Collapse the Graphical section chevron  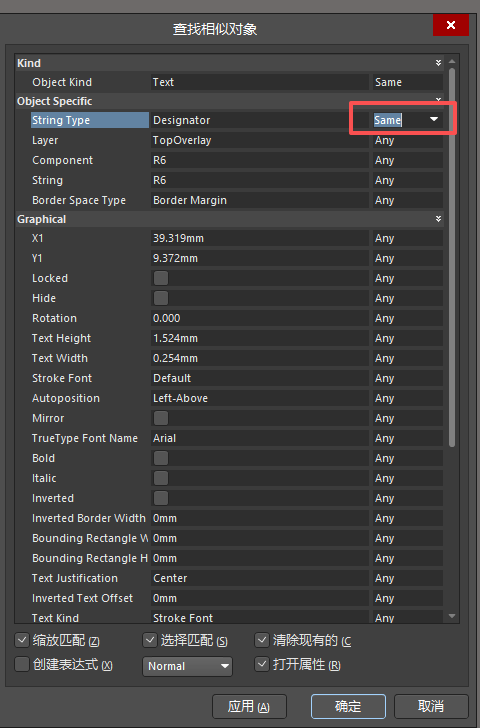click(438, 219)
